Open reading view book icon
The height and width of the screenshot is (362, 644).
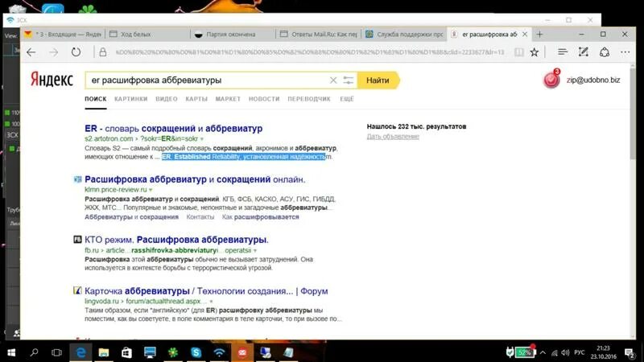pyautogui.click(x=519, y=52)
